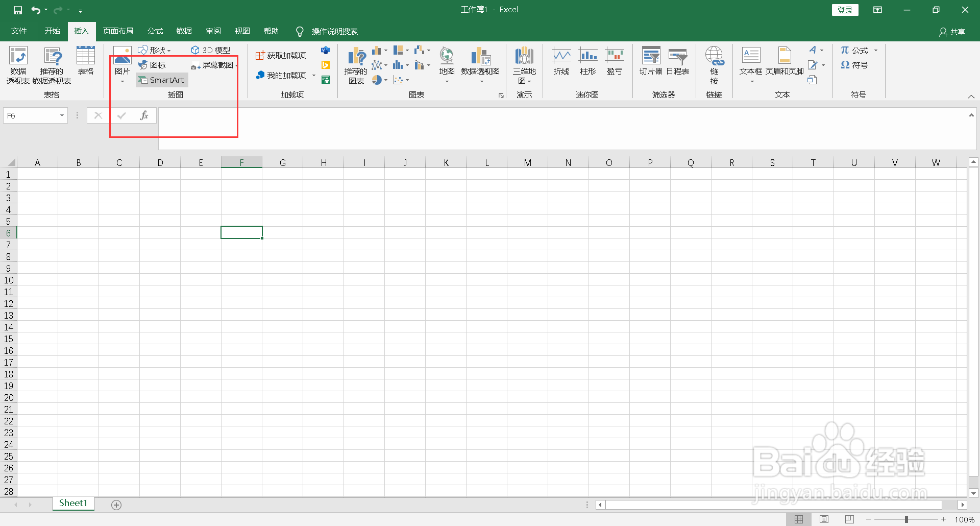The image size is (980, 526).
Task: Click the zoom slider handle
Action: tap(906, 519)
